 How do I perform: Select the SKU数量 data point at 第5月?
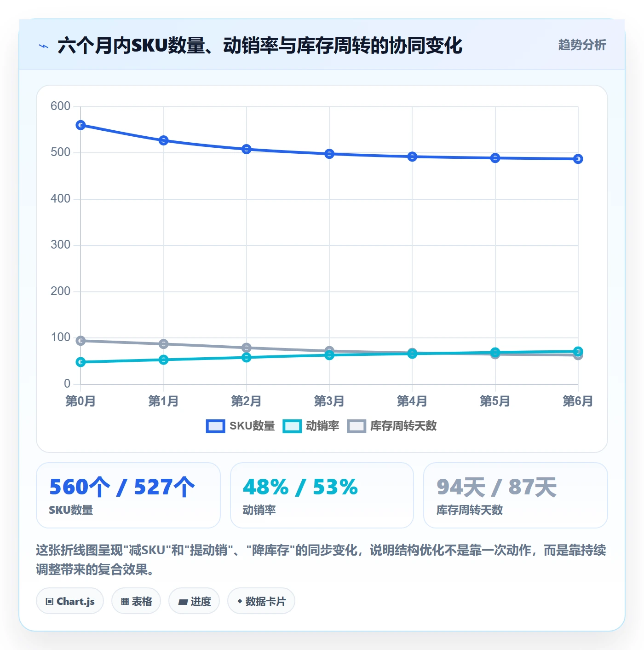(x=495, y=158)
